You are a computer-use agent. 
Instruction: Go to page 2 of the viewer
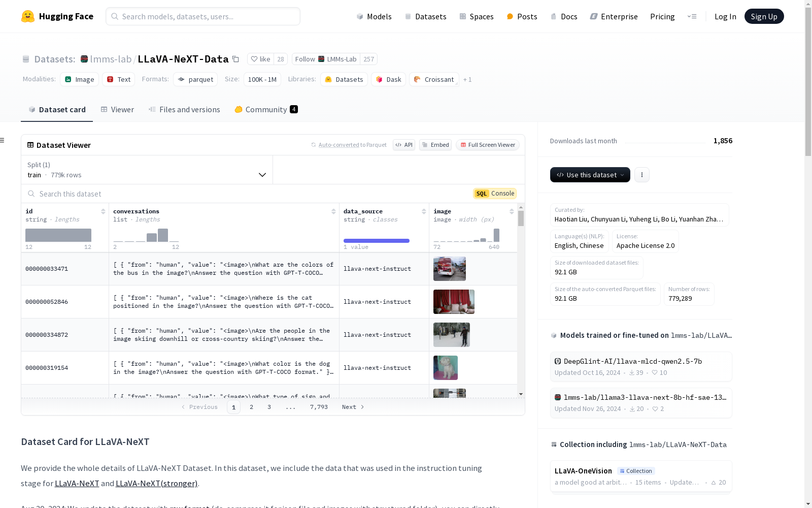[x=251, y=407]
